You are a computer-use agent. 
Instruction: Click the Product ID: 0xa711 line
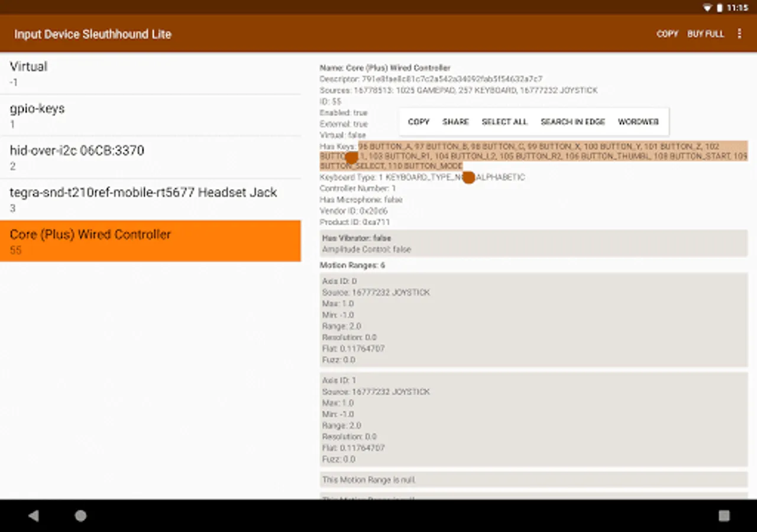(x=355, y=222)
